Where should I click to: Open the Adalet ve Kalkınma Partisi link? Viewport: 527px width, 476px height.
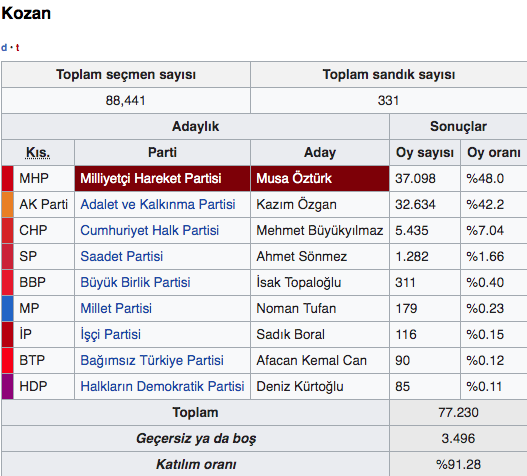point(158,204)
